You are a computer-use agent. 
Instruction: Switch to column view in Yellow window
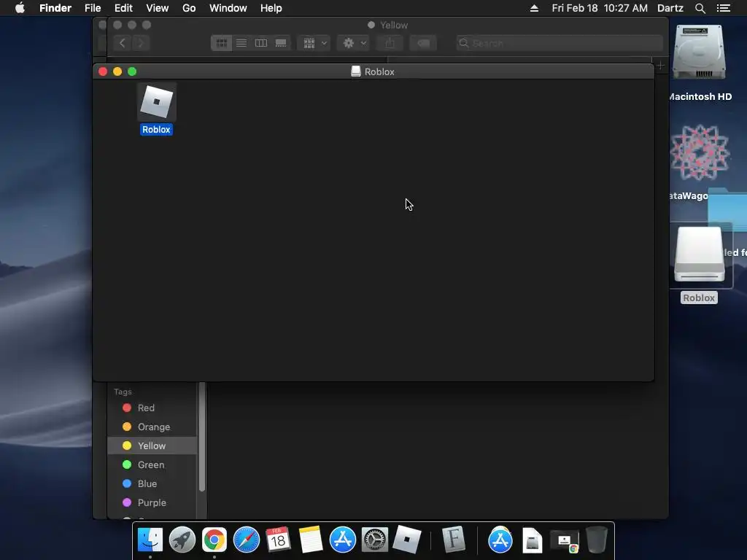pos(261,43)
